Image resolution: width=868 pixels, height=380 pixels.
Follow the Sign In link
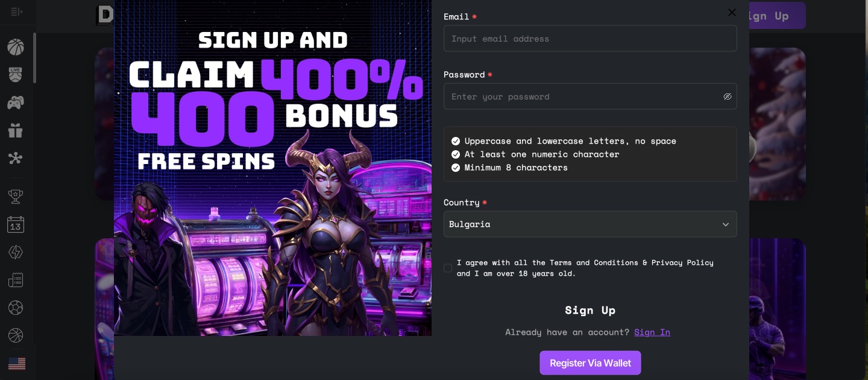pyautogui.click(x=652, y=332)
